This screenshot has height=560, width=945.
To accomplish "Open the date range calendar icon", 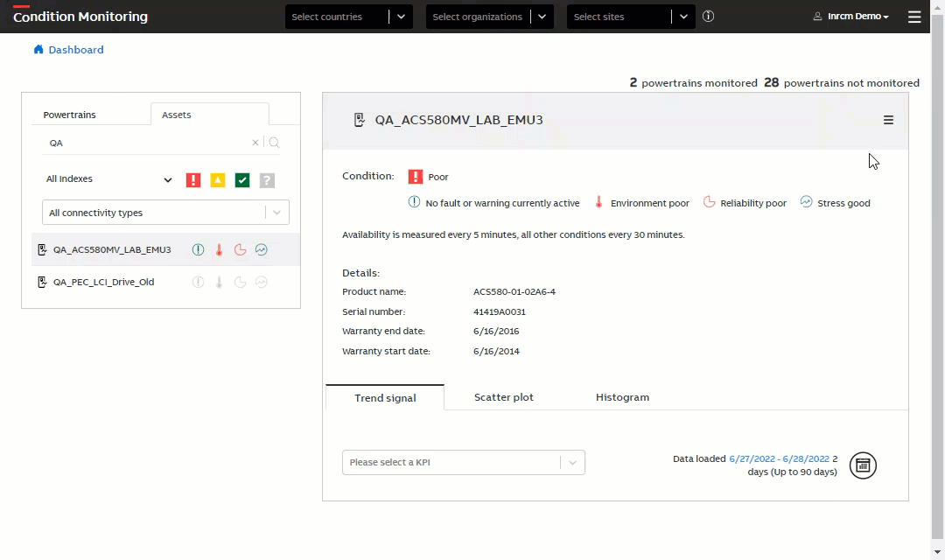I will pyautogui.click(x=863, y=465).
